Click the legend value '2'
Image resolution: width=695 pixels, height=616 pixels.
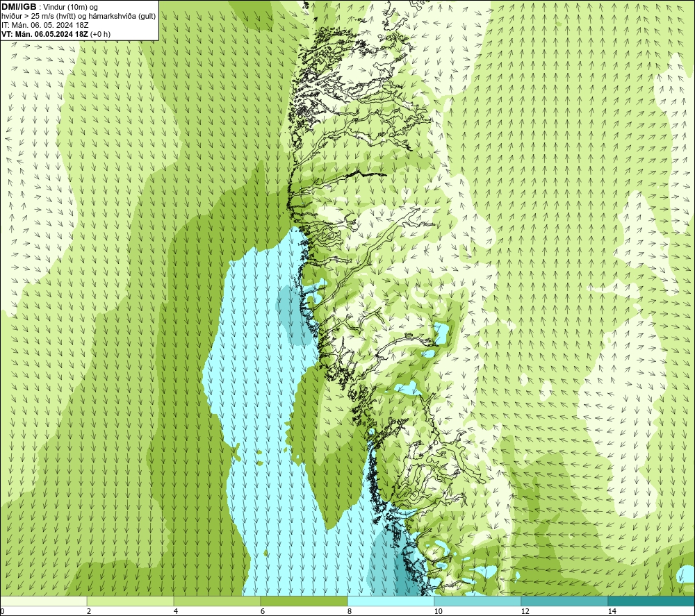tap(89, 612)
